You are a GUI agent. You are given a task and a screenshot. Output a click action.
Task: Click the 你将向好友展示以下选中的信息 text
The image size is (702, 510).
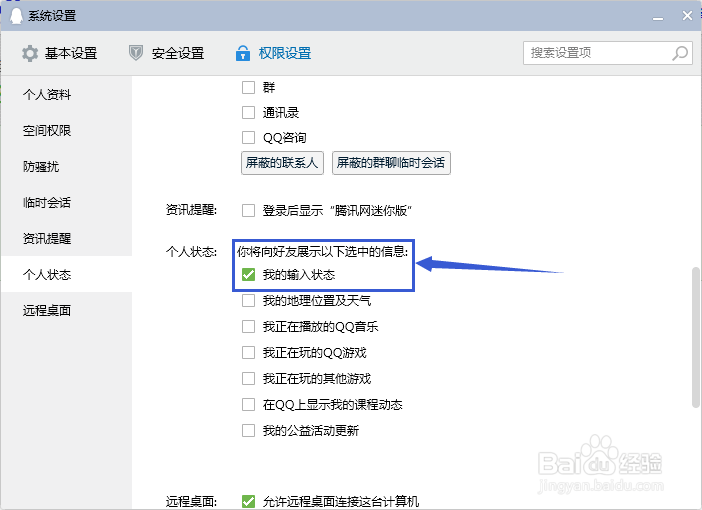(x=322, y=252)
